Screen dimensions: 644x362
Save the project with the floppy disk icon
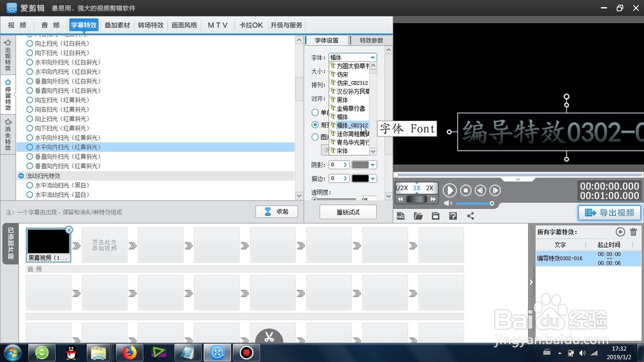435,216
